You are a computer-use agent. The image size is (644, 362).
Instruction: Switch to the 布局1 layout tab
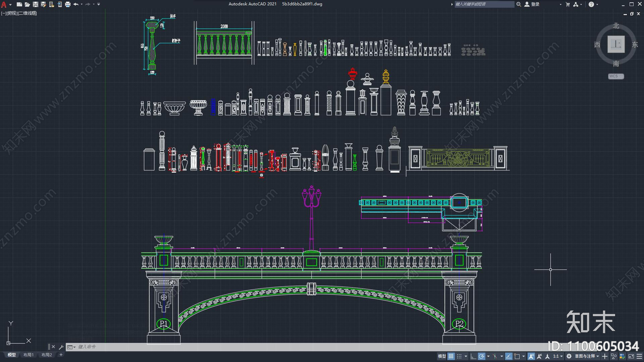click(x=28, y=355)
